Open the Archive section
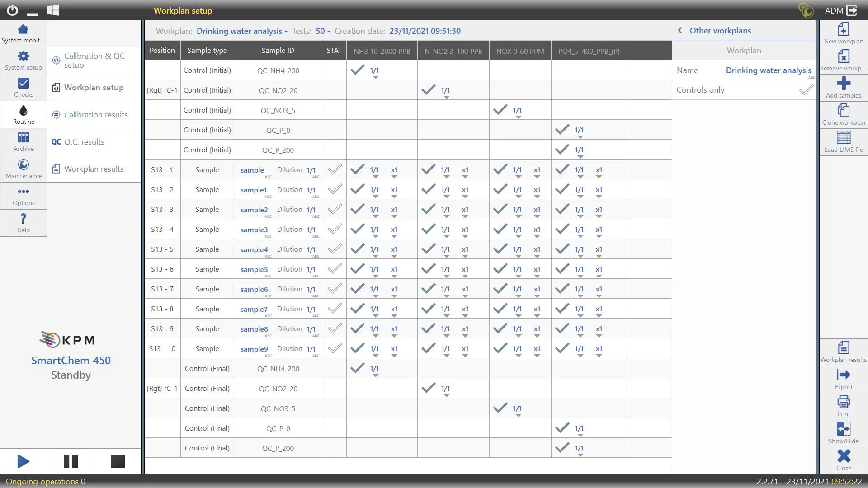Image resolution: width=868 pixels, height=488 pixels. pos(24,141)
